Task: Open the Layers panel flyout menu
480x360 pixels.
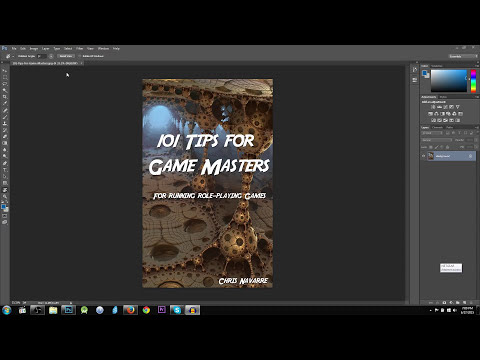Action: [x=477, y=127]
